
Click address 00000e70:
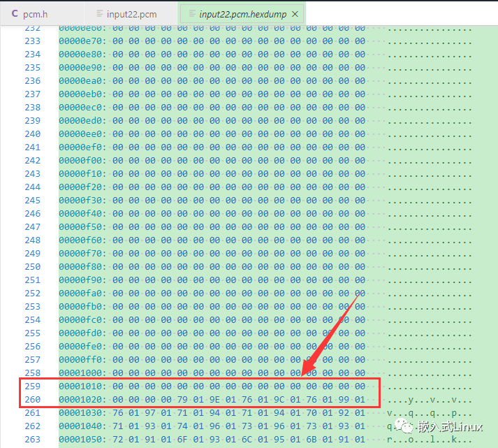coord(82,41)
